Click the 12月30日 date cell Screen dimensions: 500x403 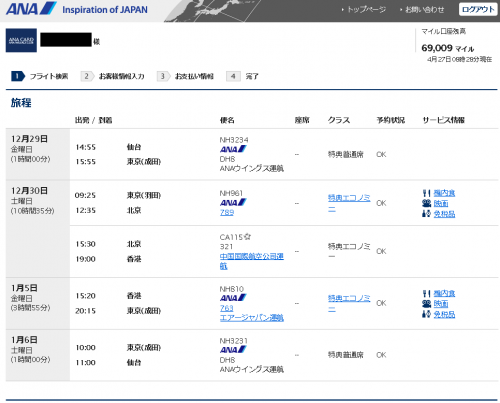tap(38, 229)
